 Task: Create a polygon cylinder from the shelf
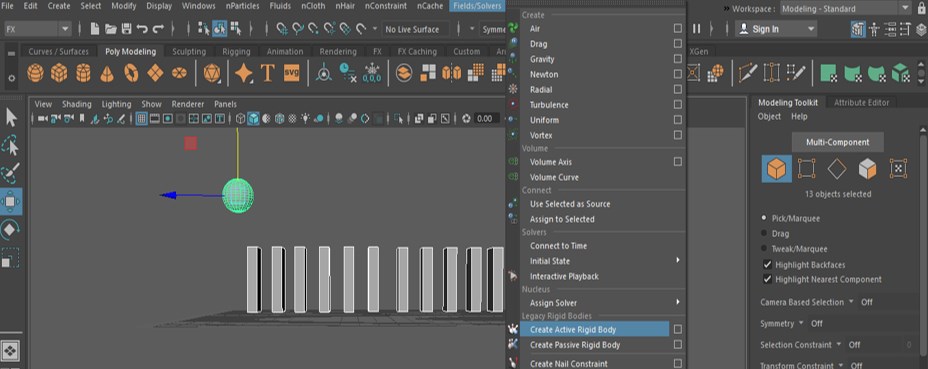pos(83,73)
